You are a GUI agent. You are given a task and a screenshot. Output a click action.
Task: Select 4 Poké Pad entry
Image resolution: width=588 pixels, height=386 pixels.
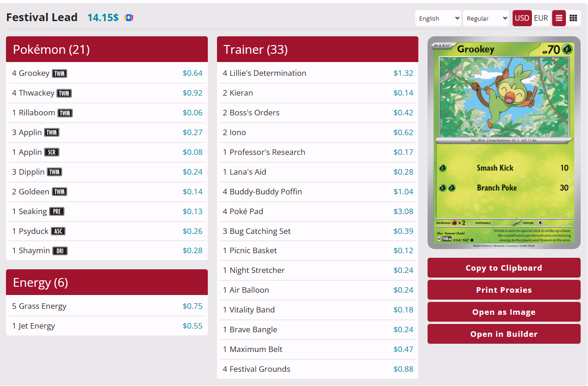pyautogui.click(x=318, y=211)
